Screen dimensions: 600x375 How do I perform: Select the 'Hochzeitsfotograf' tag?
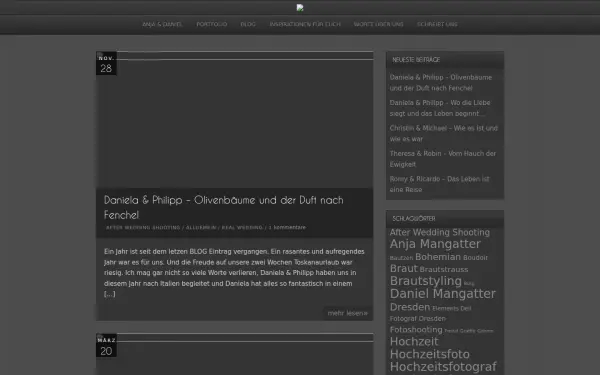point(443,367)
